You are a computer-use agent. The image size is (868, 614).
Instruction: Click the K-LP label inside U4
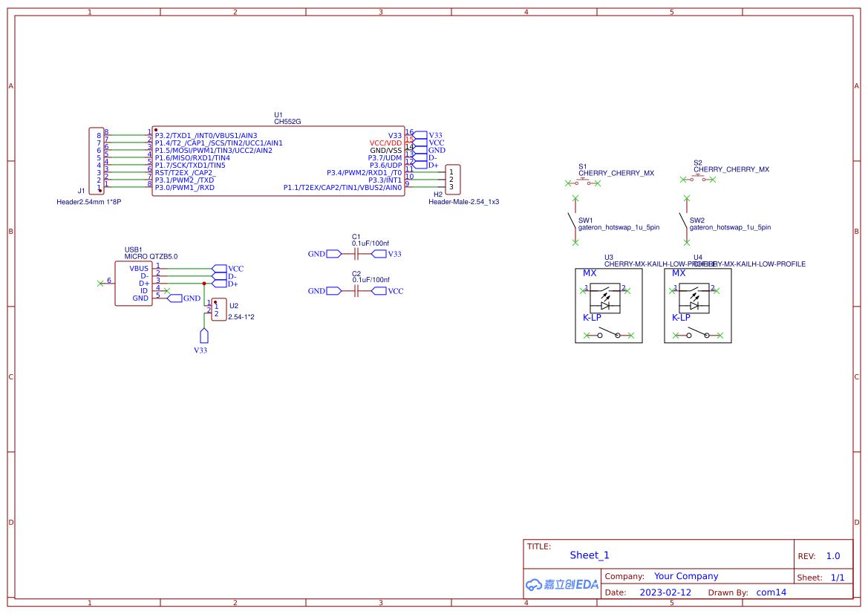pos(683,317)
